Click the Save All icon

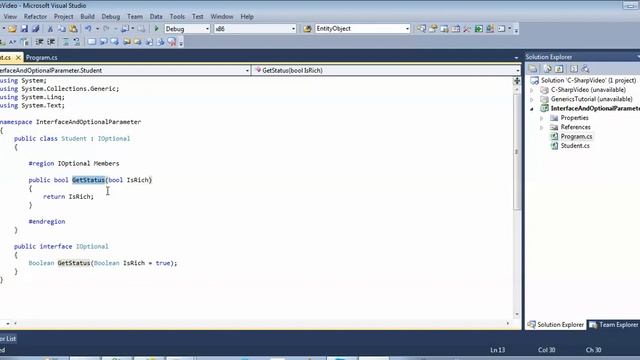[36, 29]
